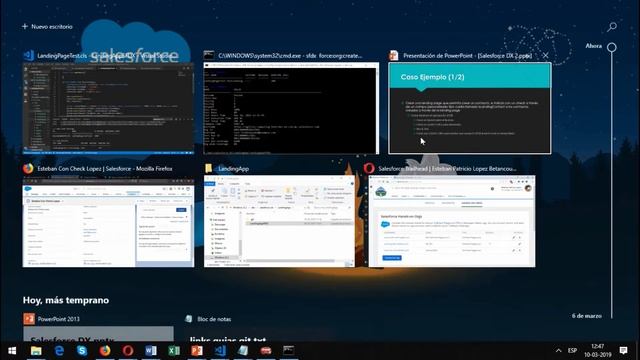
Task: Click the Opera icon beside Salesforce Trailhead title
Action: 369,168
